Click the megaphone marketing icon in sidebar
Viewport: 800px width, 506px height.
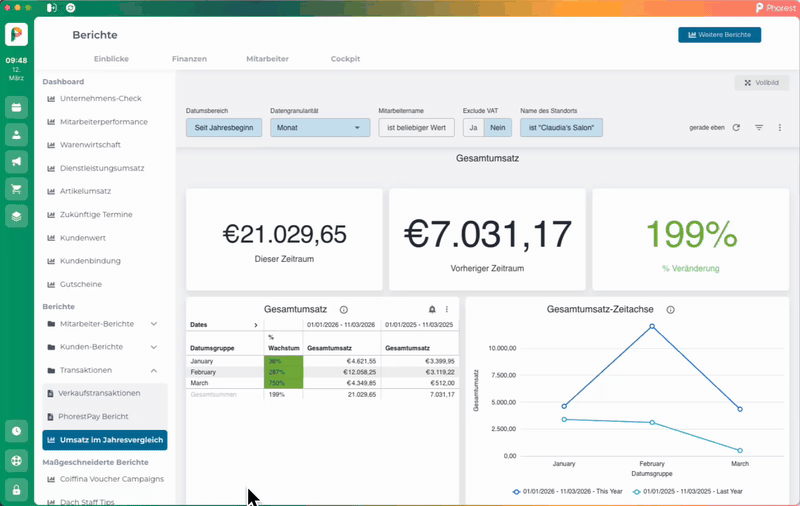pos(16,161)
